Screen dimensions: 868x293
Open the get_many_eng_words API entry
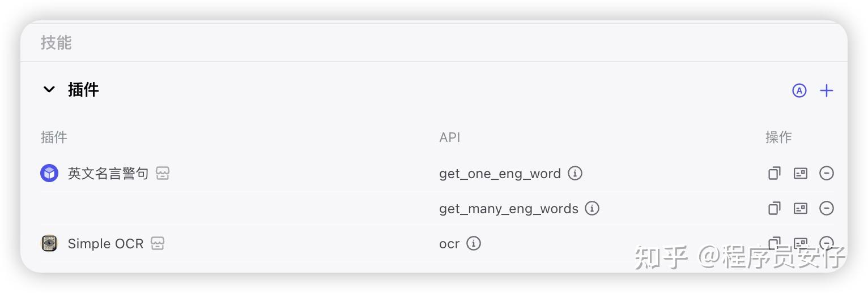tap(509, 209)
